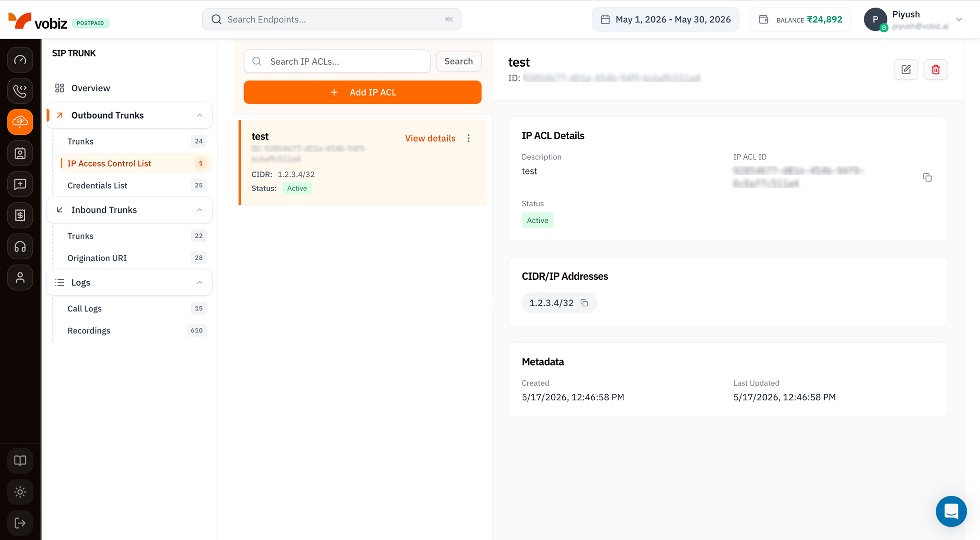Focus the Search Endpoints field
Image resolution: width=980 pixels, height=540 pixels.
[332, 19]
